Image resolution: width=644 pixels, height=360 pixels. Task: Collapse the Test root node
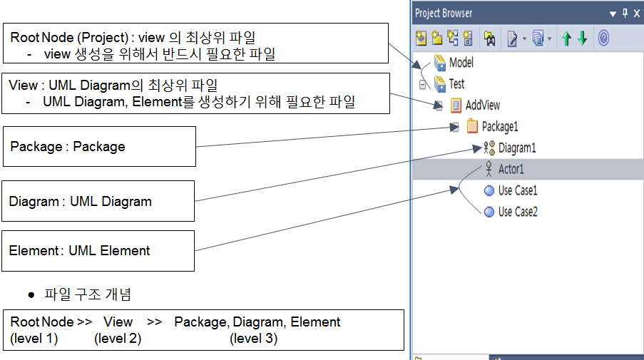click(x=422, y=85)
